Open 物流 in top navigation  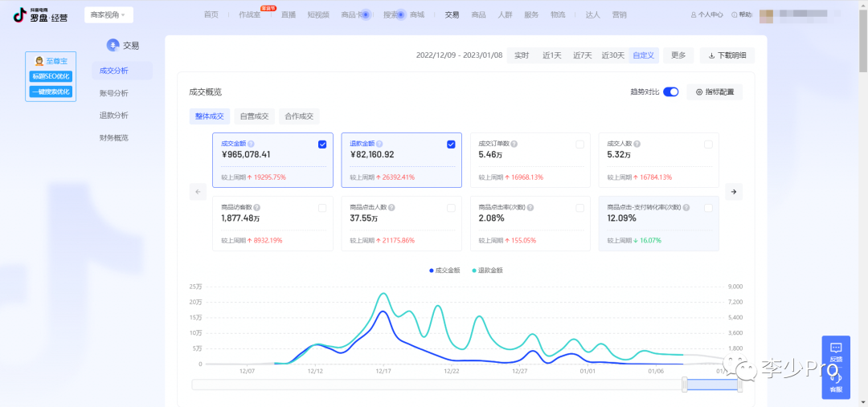(x=558, y=15)
